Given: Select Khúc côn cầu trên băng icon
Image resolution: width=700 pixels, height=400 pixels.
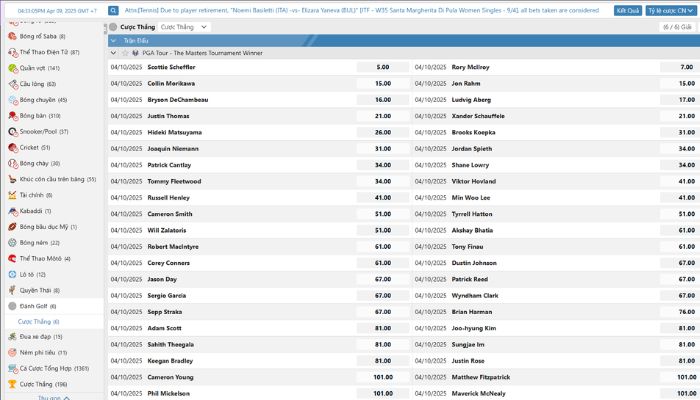Looking at the screenshot, I should coord(12,179).
